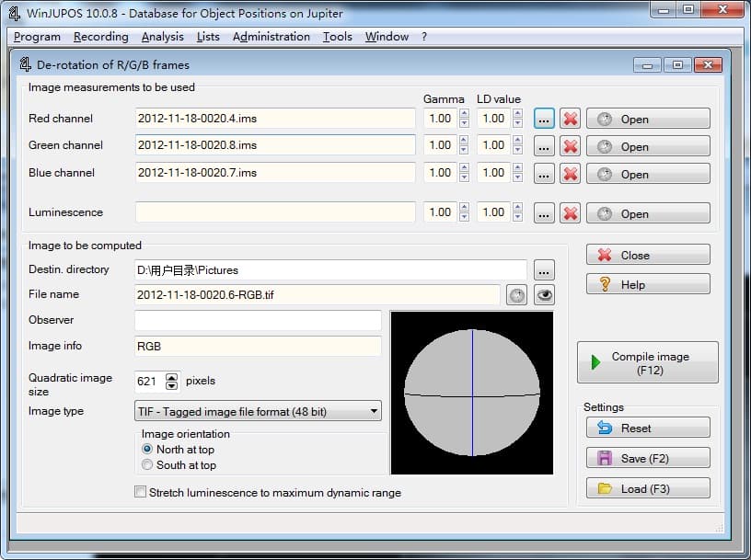Open the Tools menu

point(337,37)
